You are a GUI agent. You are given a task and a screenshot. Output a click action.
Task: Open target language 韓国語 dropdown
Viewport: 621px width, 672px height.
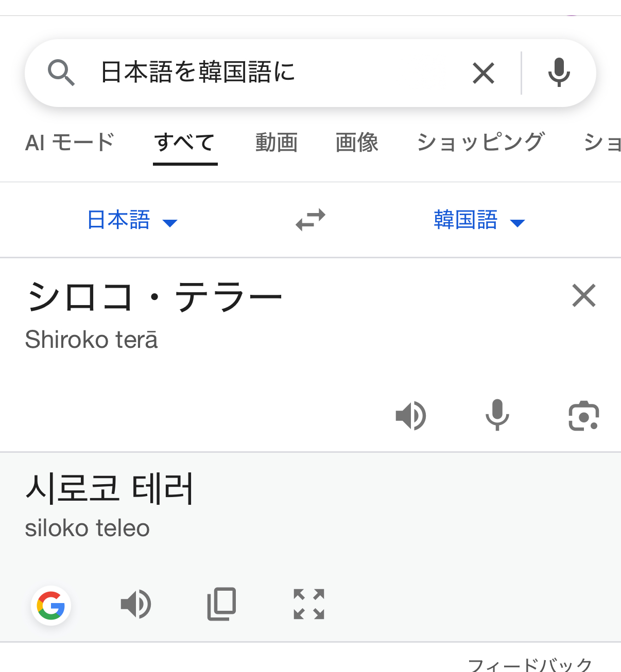(x=479, y=220)
